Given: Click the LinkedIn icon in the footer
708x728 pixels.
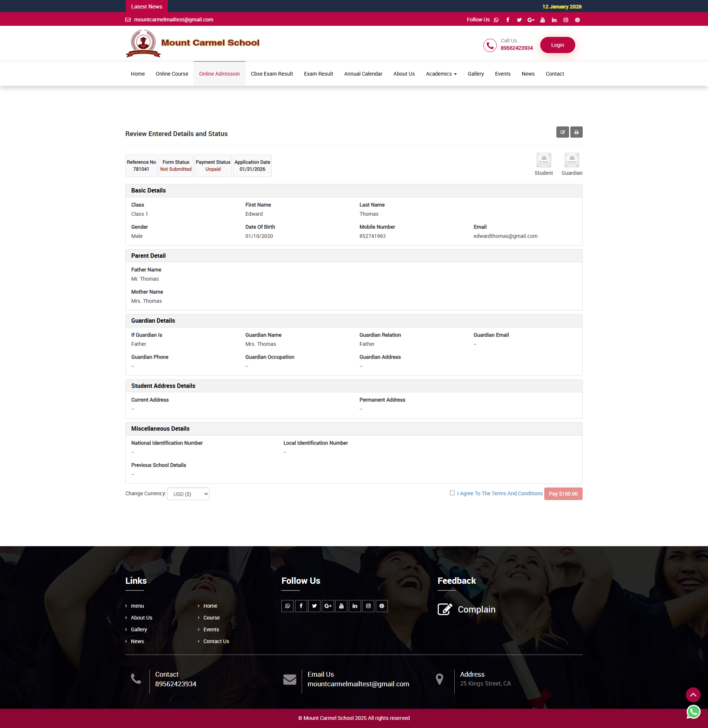Looking at the screenshot, I should click(x=355, y=606).
